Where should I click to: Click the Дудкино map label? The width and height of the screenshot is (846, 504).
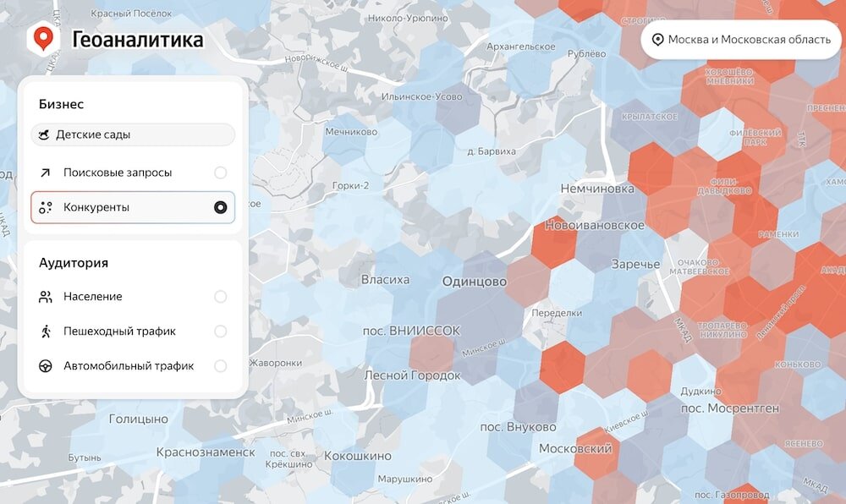[700, 391]
